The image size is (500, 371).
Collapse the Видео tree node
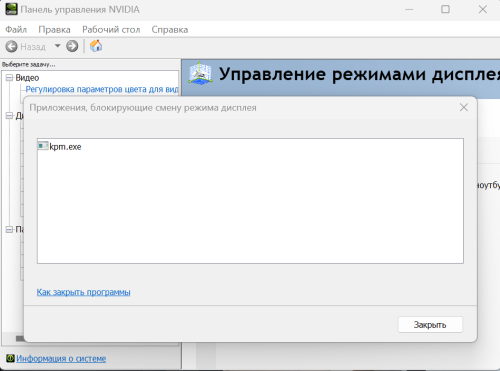[x=9, y=78]
